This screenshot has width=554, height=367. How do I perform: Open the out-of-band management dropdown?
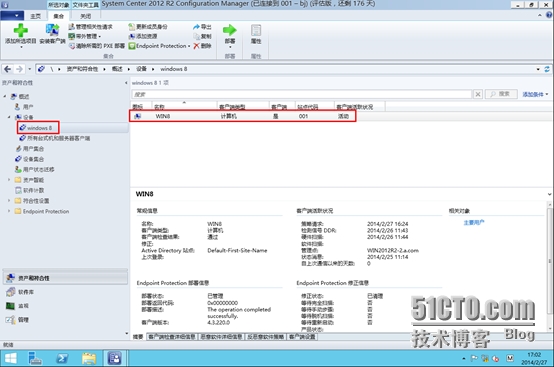click(x=85, y=36)
